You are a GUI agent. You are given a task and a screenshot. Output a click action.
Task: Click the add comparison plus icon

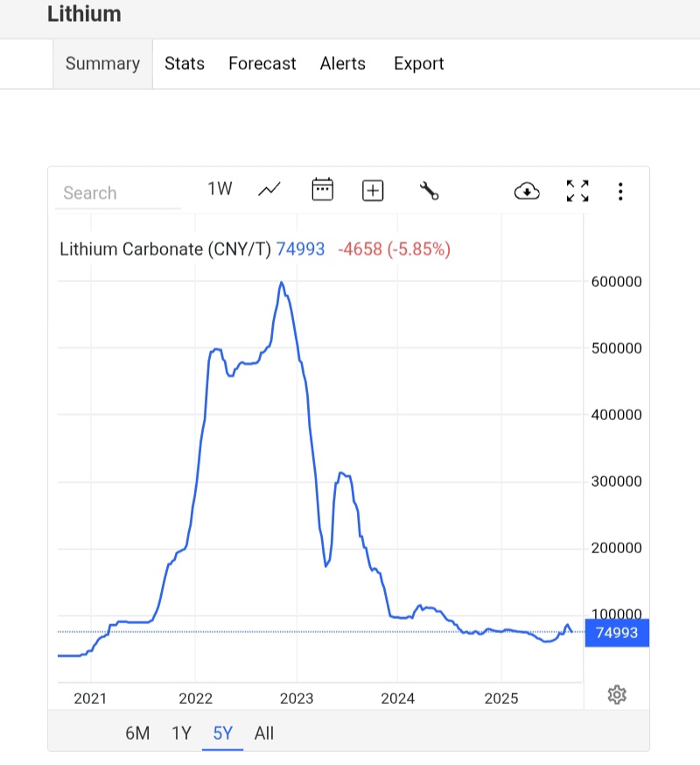(374, 190)
